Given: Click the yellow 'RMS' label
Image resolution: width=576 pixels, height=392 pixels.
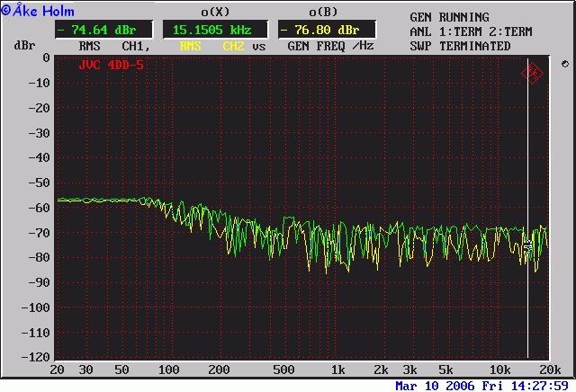Looking at the screenshot, I should coord(190,46).
